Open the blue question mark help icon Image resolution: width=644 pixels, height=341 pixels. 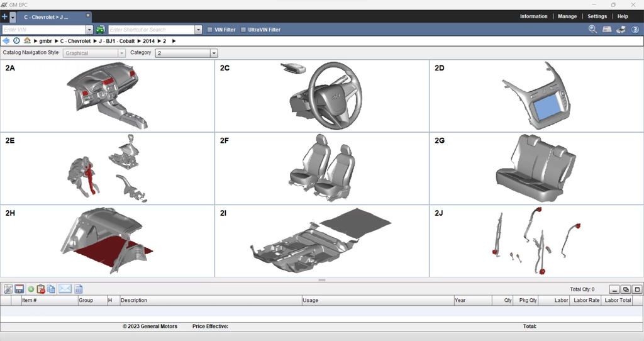coord(635,30)
